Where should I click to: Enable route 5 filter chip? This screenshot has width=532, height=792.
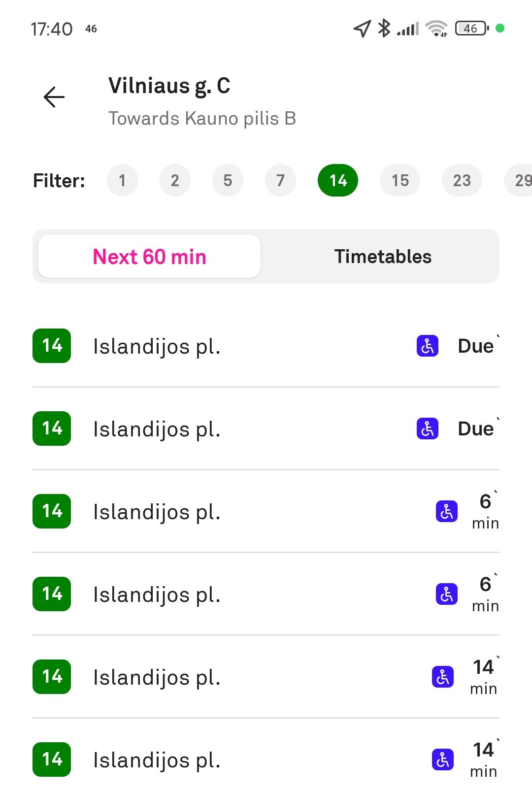(x=228, y=180)
